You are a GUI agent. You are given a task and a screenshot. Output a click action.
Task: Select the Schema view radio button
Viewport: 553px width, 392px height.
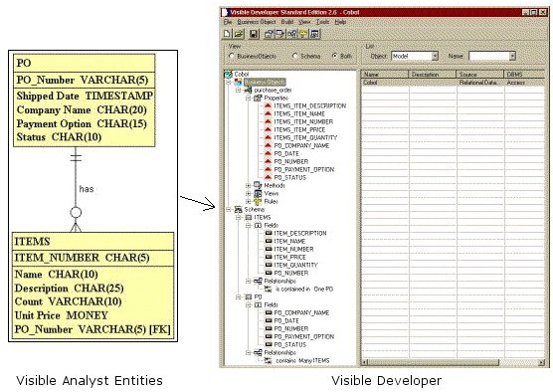pos(295,56)
